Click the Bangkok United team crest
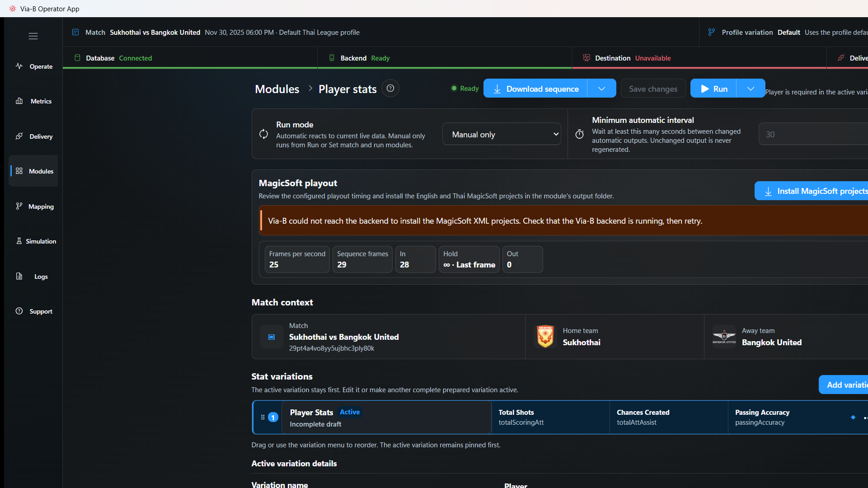868x488 pixels. (724, 337)
